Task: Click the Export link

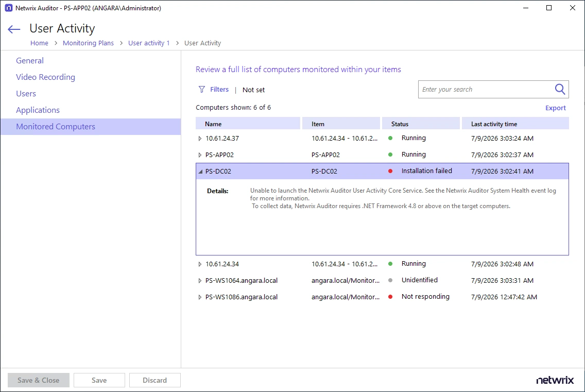Action: tap(556, 108)
